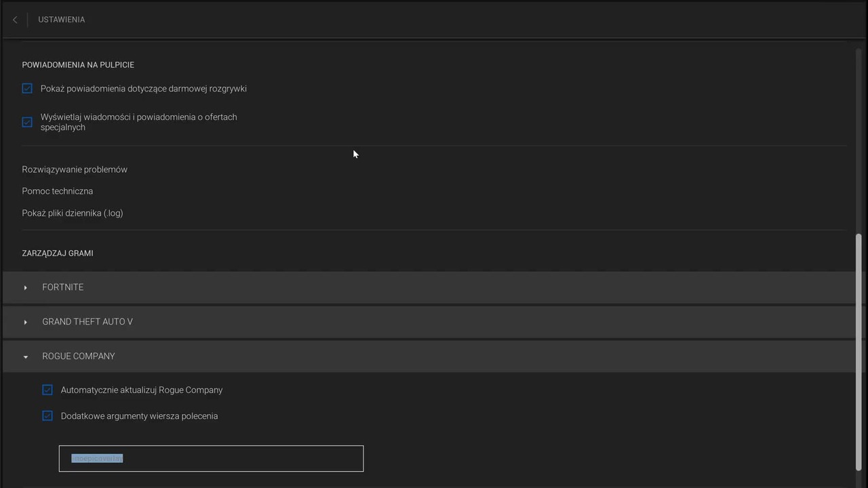The image size is (868, 488).
Task: Open Rozwiązywanie problemów
Action: point(75,169)
